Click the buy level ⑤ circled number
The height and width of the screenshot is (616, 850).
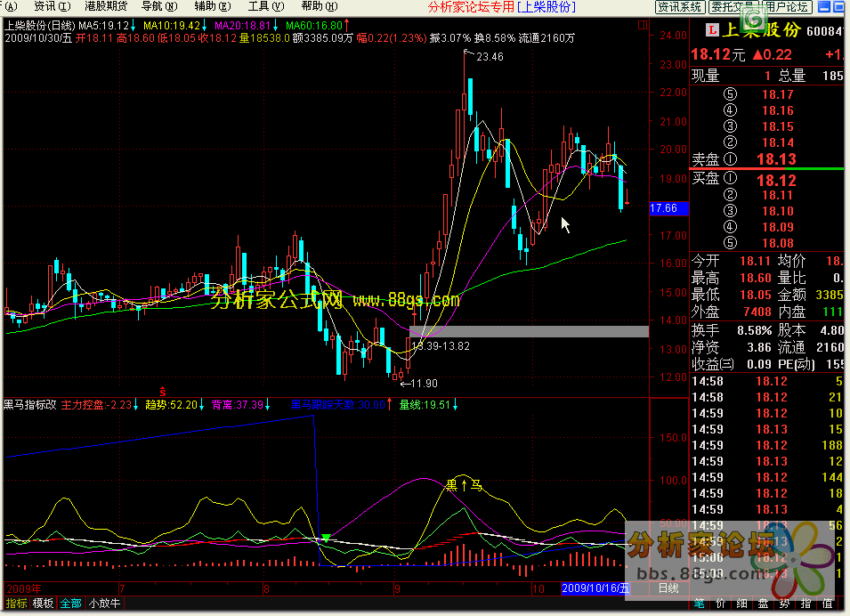tap(730, 243)
